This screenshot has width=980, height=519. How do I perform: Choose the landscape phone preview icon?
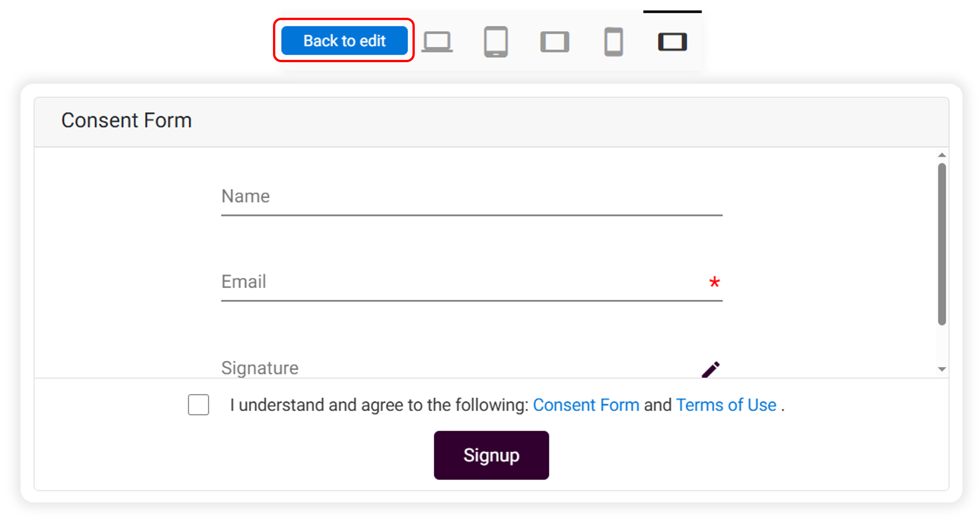point(672,41)
